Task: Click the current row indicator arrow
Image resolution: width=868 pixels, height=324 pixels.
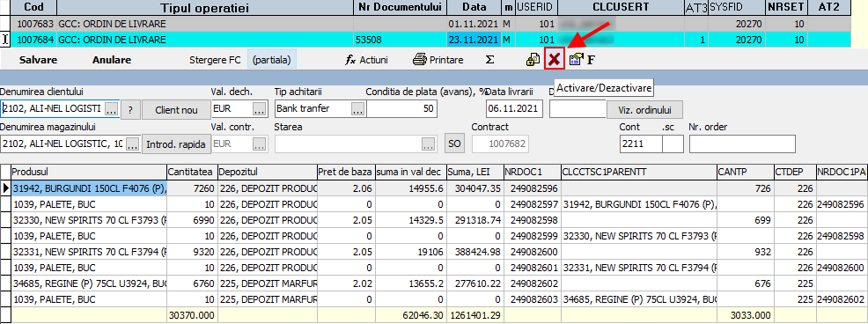Action: pyautogui.click(x=5, y=188)
